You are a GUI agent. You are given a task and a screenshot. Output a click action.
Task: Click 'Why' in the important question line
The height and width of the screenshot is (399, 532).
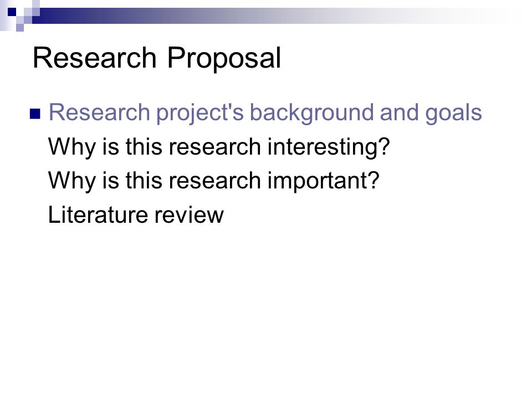pos(72,181)
